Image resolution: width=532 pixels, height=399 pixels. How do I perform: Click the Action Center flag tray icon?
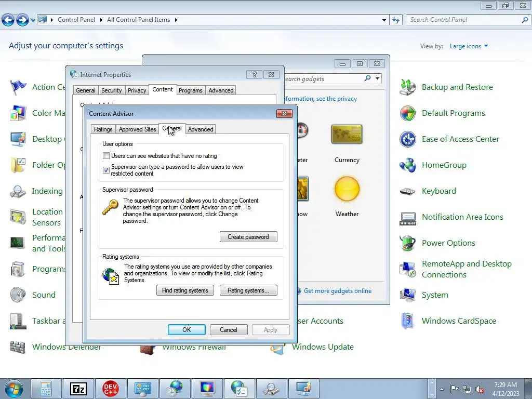454,389
